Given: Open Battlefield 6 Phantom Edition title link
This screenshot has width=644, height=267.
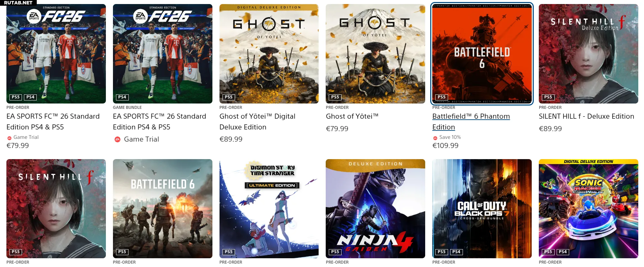Looking at the screenshot, I should [x=471, y=122].
